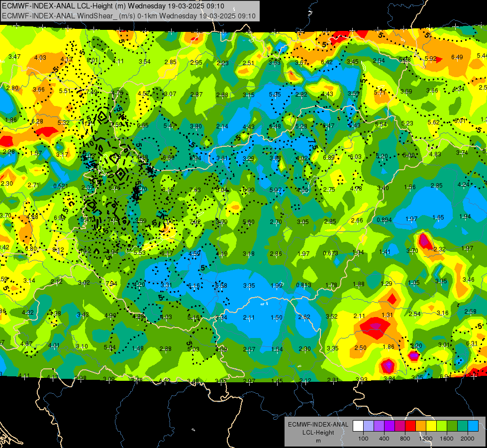
Task: Click the lime yellow-green legend swatch
Action: tap(442, 426)
